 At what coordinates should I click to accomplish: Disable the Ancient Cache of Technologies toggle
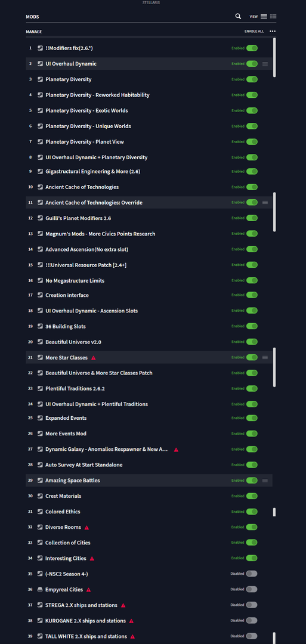pos(252,187)
